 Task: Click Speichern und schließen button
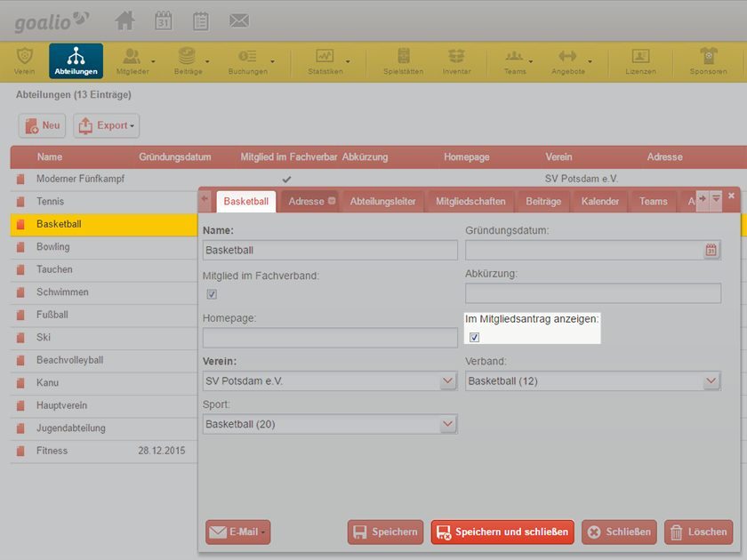pos(502,532)
